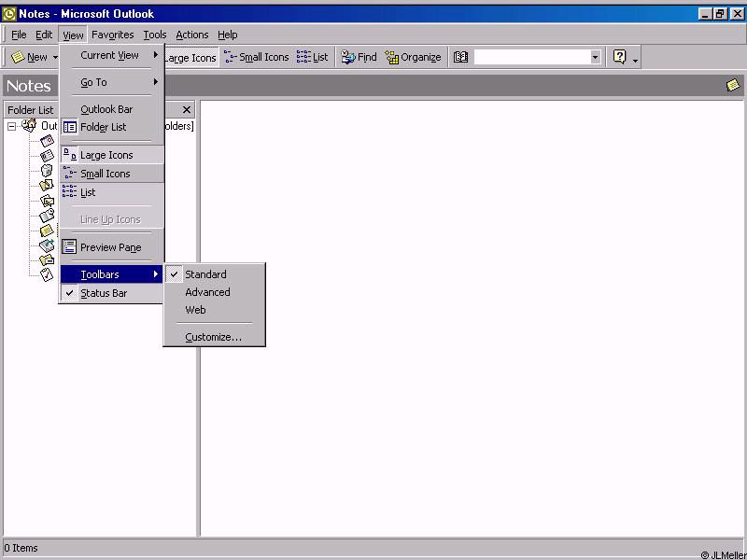
Task: Restore down the Outlook window
Action: 720,14
